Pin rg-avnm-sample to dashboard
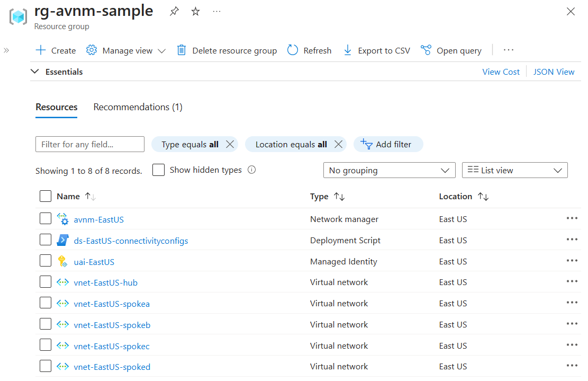The image size is (588, 381). pos(174,11)
